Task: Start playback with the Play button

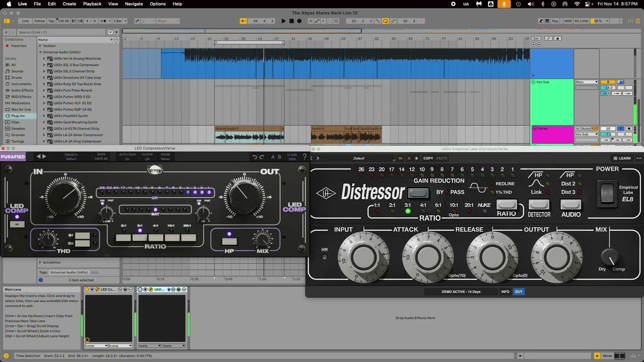Action: click(x=283, y=21)
